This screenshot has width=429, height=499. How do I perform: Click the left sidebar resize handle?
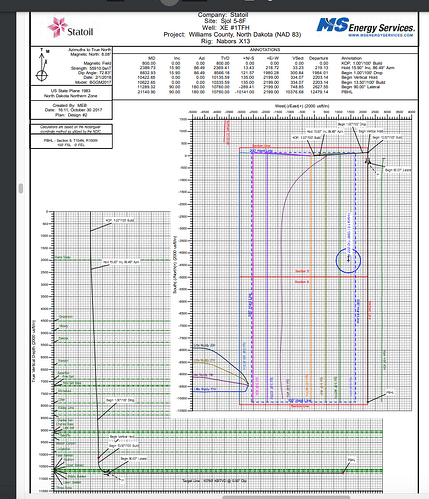21,188
